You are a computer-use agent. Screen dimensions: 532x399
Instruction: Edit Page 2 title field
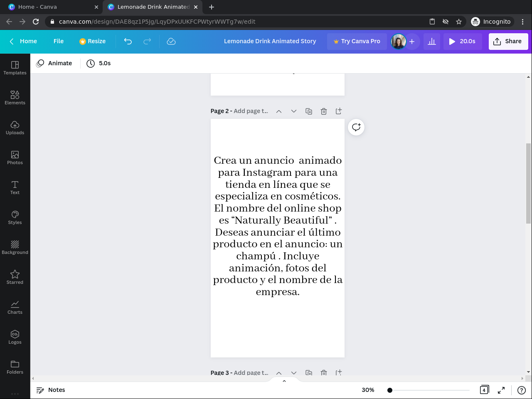click(251, 111)
